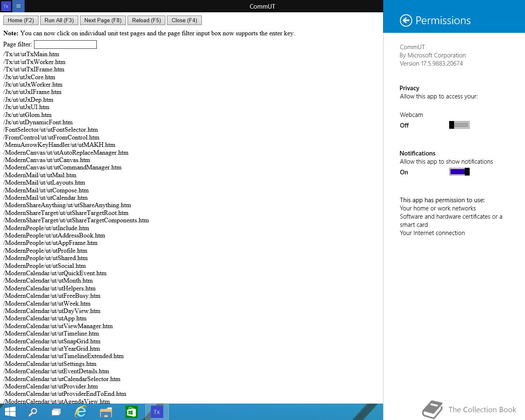
Task: Focus the Page filter input box
Action: click(x=65, y=44)
